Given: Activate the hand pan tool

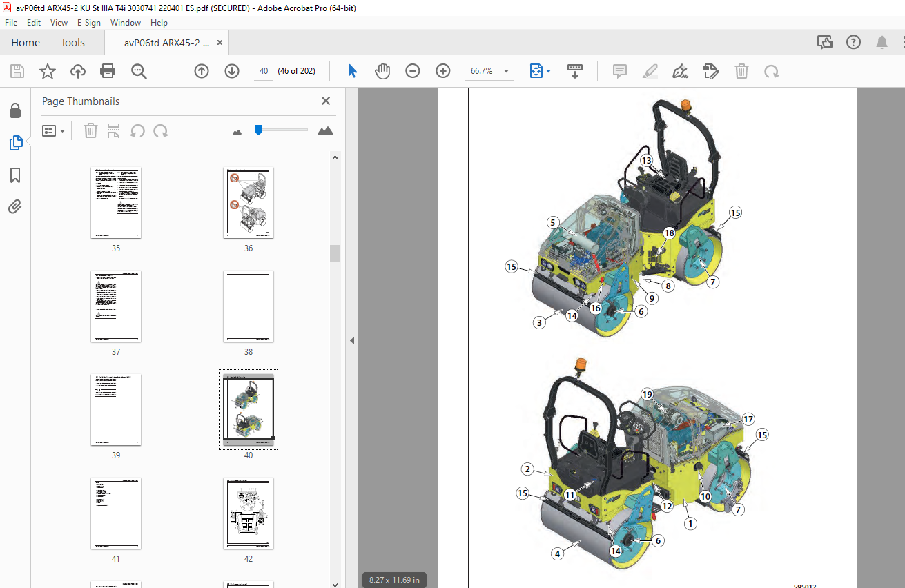Looking at the screenshot, I should [x=382, y=71].
